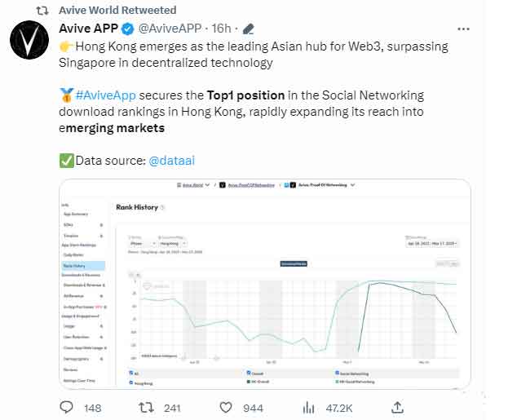Open the iPhone device dropdown
The width and height of the screenshot is (508, 420).
pos(139,242)
